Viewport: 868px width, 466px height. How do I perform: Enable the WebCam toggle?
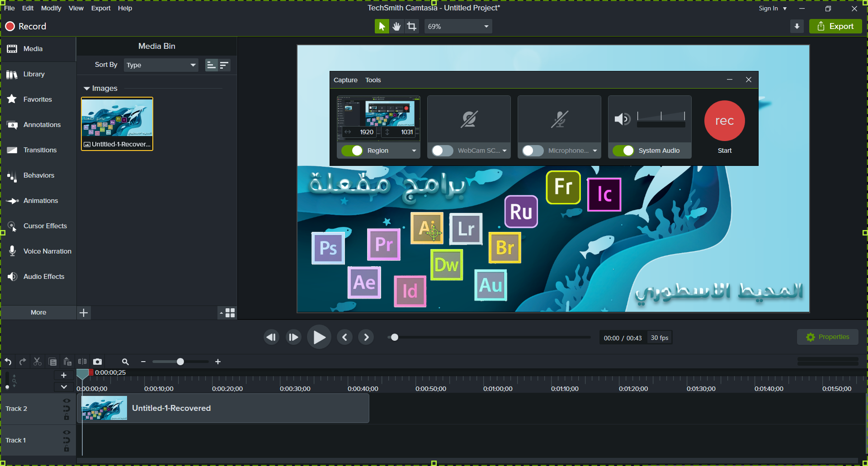(x=443, y=151)
